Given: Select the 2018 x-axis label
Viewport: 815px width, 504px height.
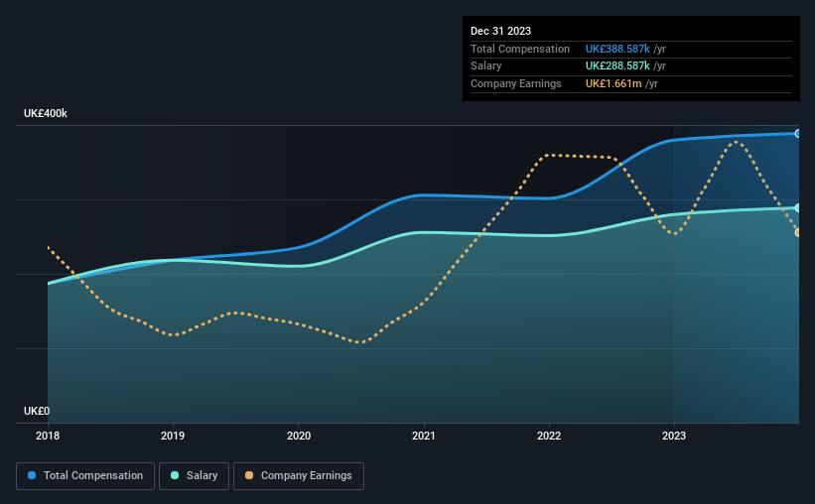Looking at the screenshot, I should pyautogui.click(x=48, y=436).
